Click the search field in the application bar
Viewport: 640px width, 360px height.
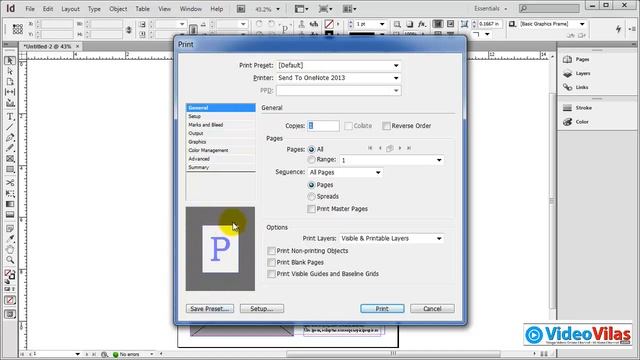[x=549, y=8]
